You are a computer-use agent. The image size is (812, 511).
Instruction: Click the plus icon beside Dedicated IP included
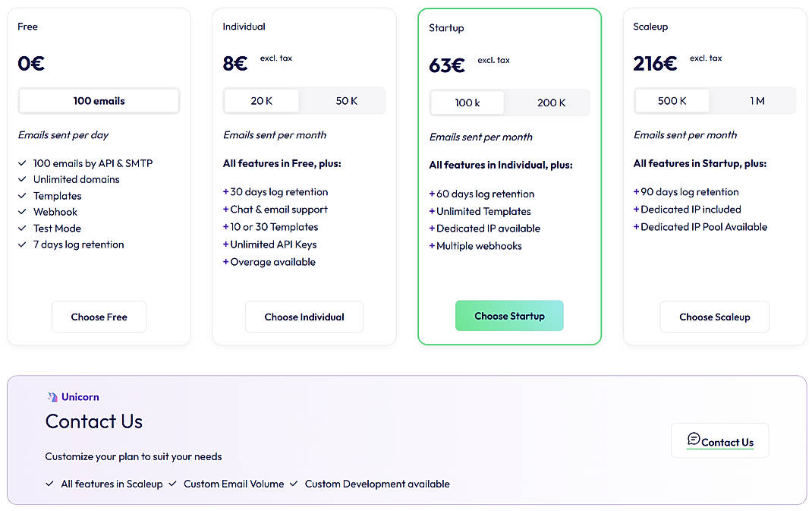tap(636, 210)
